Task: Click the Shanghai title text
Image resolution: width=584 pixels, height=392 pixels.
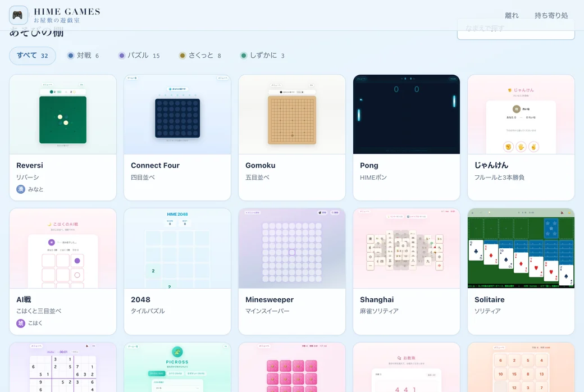Action: click(x=377, y=299)
